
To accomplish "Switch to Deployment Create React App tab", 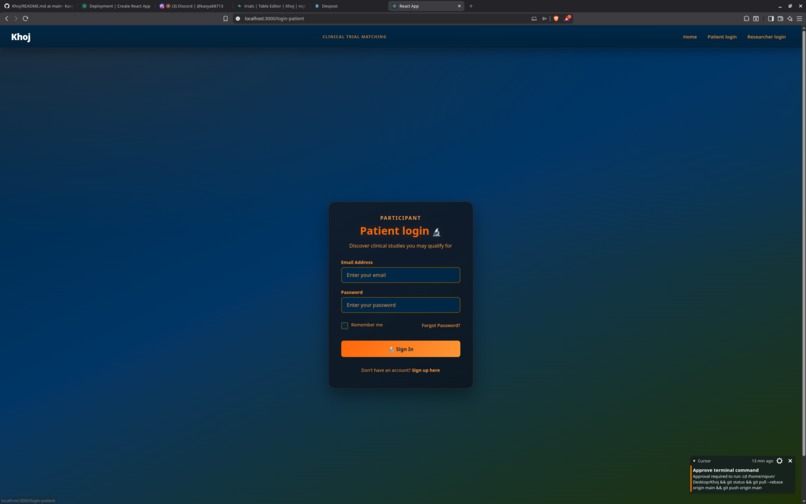I will click(117, 6).
